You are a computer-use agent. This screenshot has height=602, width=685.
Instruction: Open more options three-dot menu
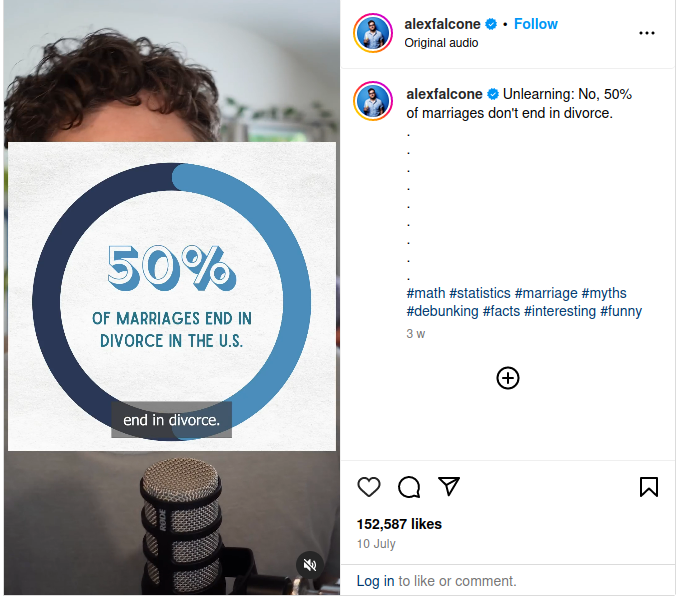[647, 33]
